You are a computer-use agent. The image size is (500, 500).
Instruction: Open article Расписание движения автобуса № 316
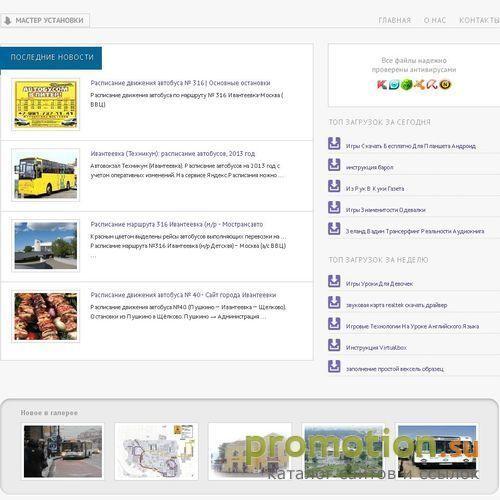180,83
